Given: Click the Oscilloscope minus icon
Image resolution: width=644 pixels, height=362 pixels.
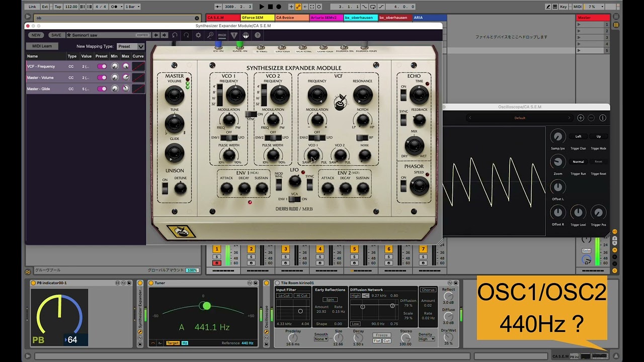Looking at the screenshot, I should [591, 118].
